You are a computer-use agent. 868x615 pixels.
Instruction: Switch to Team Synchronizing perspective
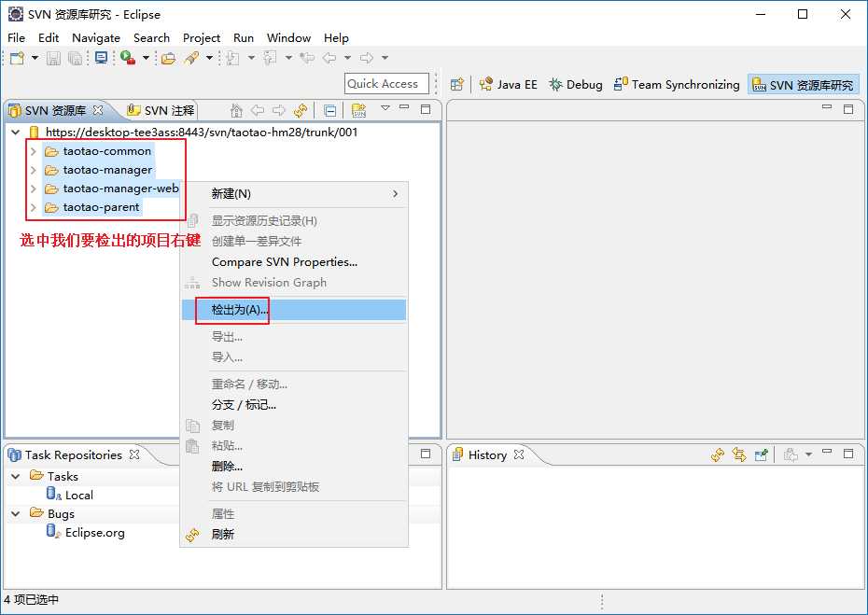(x=677, y=85)
